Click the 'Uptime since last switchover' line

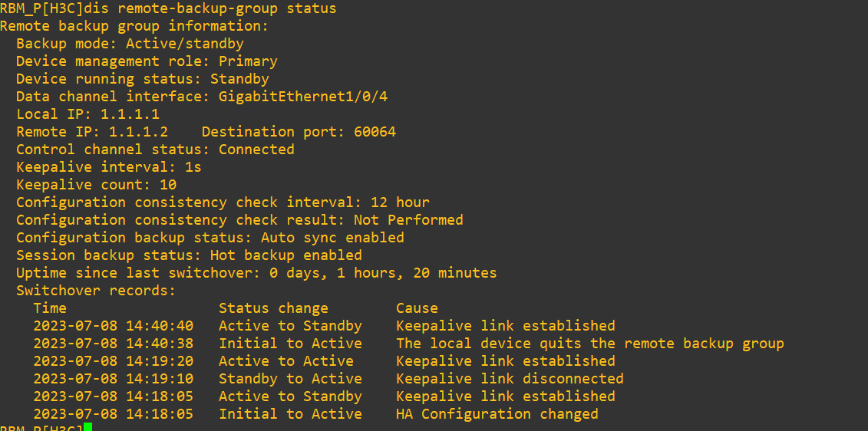point(256,273)
